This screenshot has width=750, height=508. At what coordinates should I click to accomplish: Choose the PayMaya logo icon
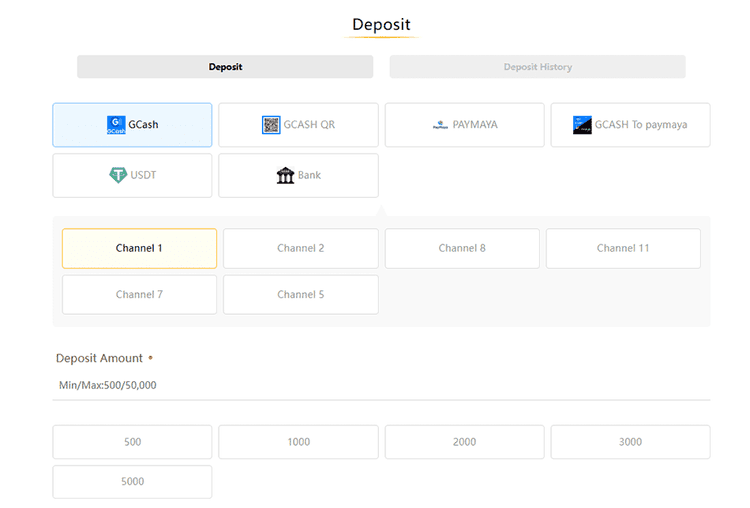point(440,125)
